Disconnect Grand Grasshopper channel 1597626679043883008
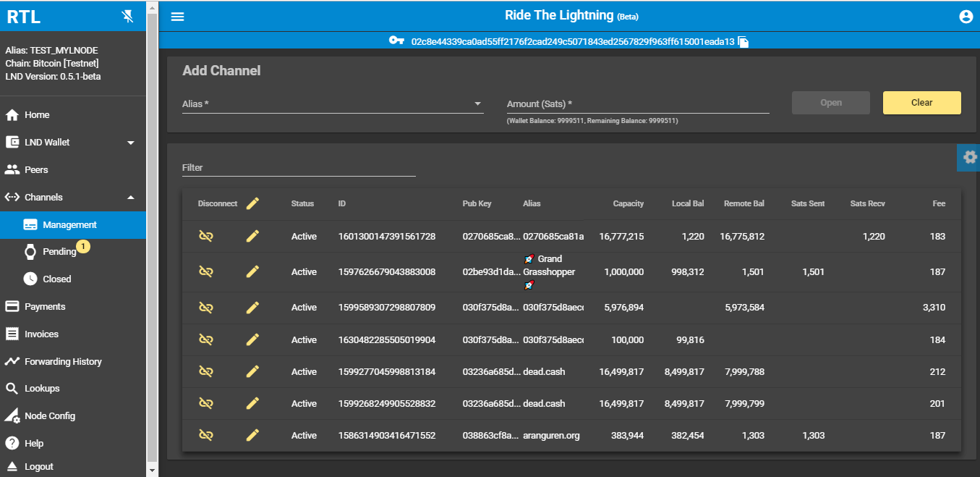Viewport: 980px width, 477px height. click(206, 271)
